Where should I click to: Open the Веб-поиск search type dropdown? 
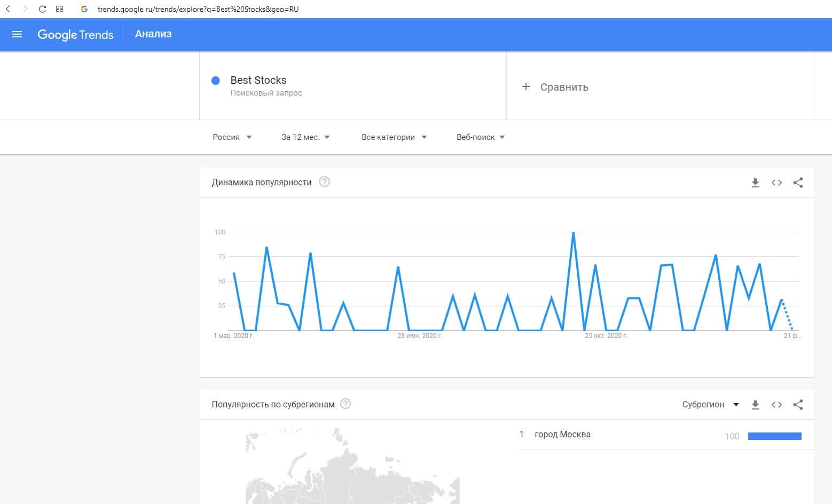pyautogui.click(x=481, y=137)
